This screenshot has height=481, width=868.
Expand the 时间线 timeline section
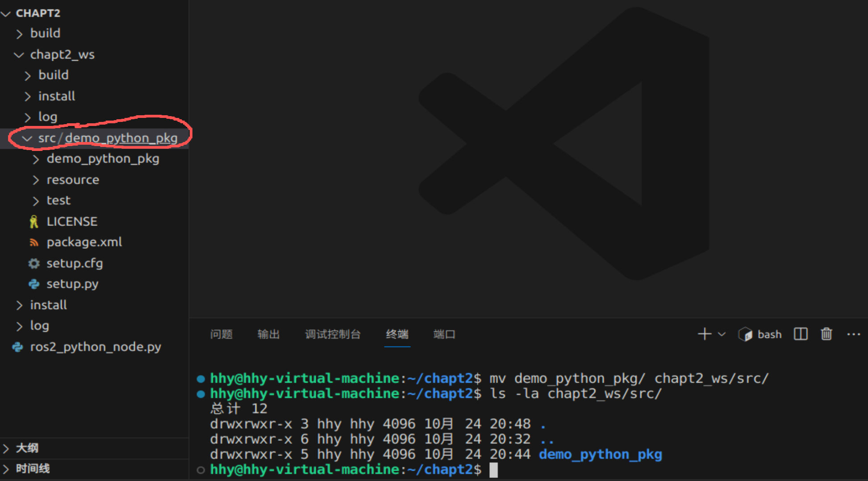(x=6, y=468)
